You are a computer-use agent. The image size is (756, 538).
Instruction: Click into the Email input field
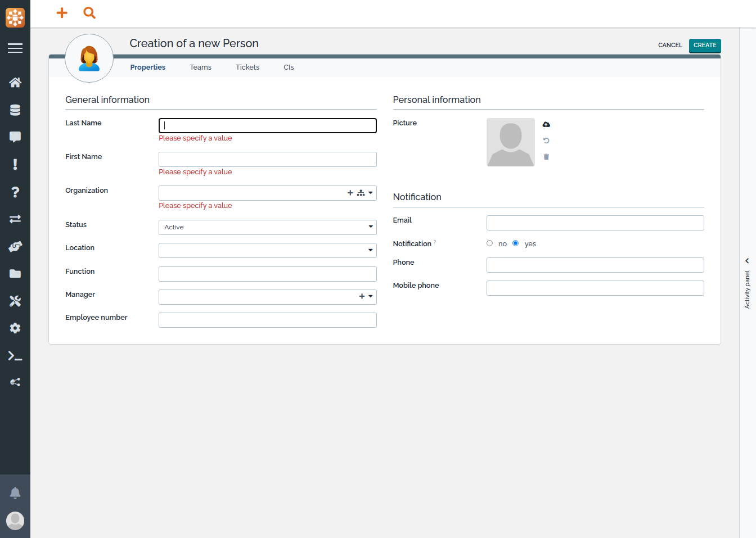click(595, 223)
